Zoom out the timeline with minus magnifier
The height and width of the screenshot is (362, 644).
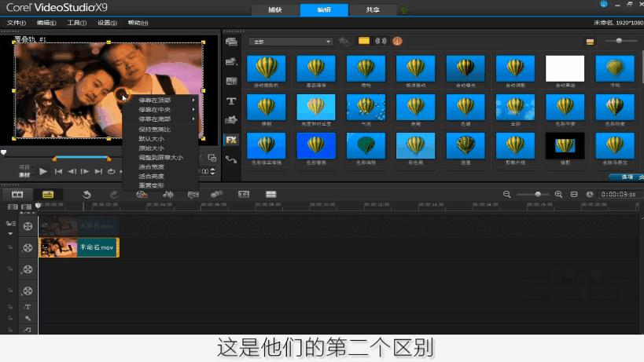507,194
